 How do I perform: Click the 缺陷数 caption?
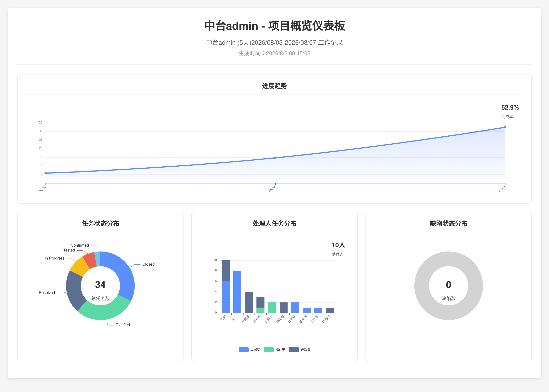[x=449, y=299]
